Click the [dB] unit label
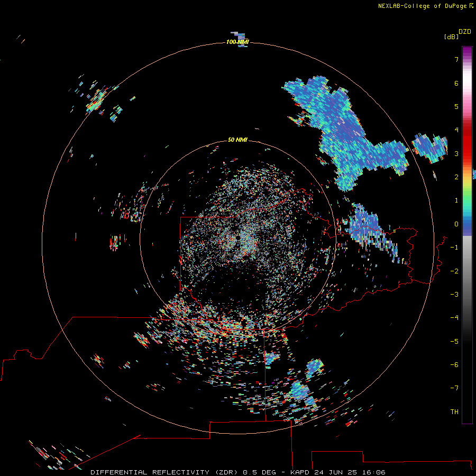476x476 pixels. tap(452, 36)
